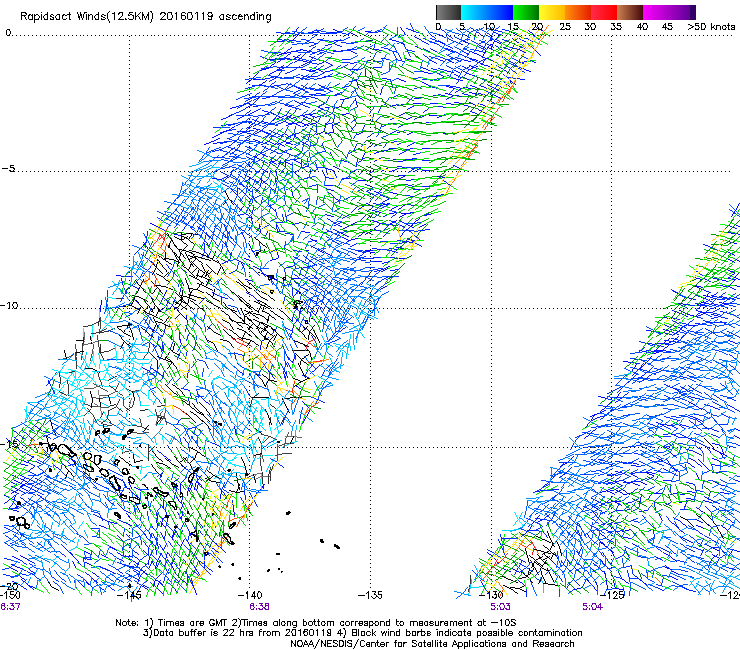Click the NOAA/NESDIS credit line
The image size is (740, 650).
432,644
